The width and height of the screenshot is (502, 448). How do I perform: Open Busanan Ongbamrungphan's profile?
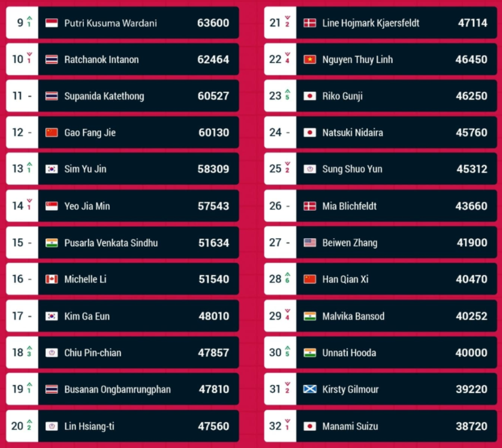[118, 389]
